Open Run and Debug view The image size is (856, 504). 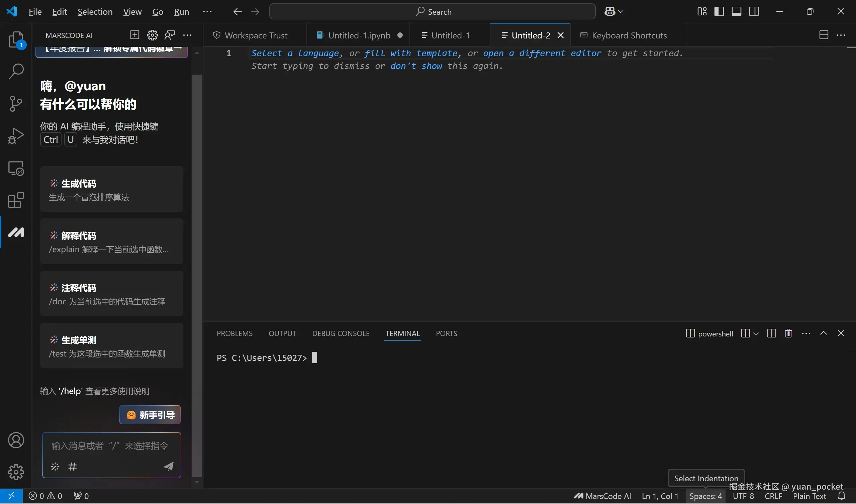(x=16, y=135)
